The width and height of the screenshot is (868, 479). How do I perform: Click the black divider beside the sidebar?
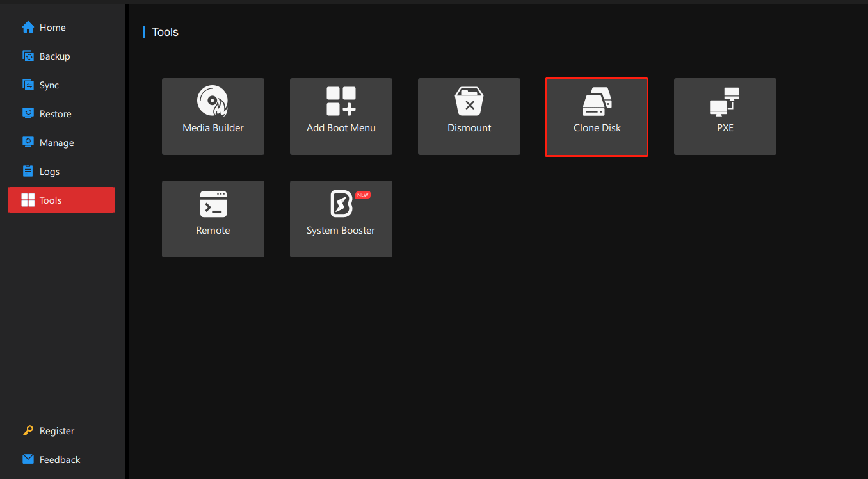coord(127,256)
